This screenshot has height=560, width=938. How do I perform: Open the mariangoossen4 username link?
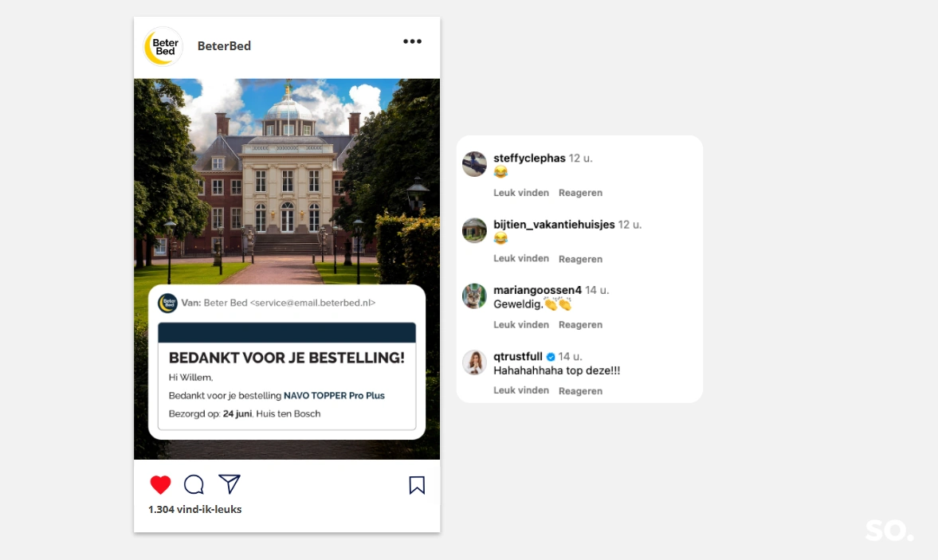(537, 290)
